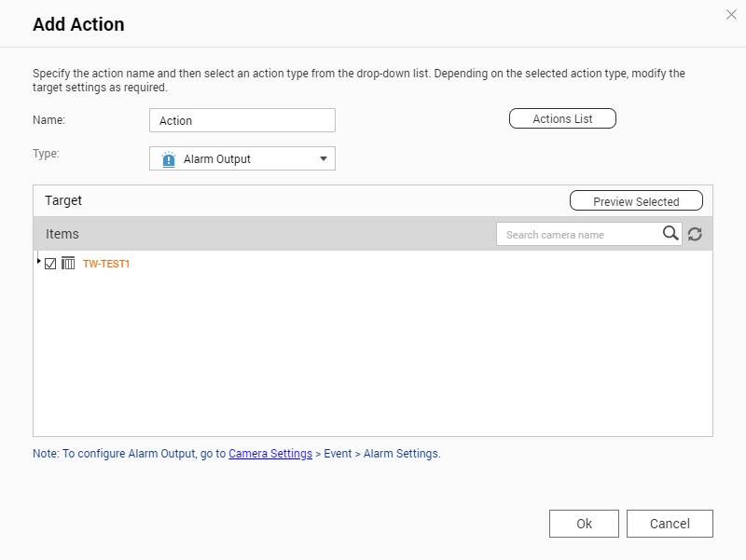Image resolution: width=746 pixels, height=560 pixels.
Task: Select the Alarm Output type combo box
Action: [x=242, y=159]
